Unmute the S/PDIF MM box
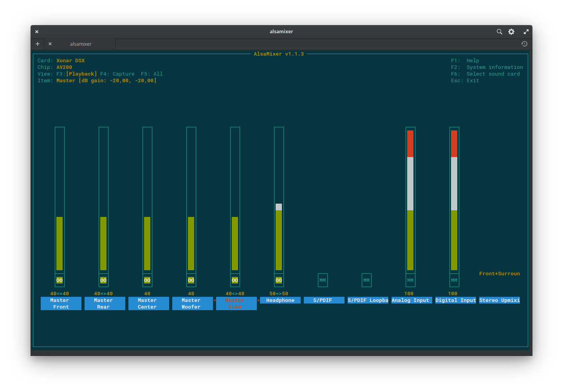Image resolution: width=563 pixels, height=392 pixels. tap(323, 280)
